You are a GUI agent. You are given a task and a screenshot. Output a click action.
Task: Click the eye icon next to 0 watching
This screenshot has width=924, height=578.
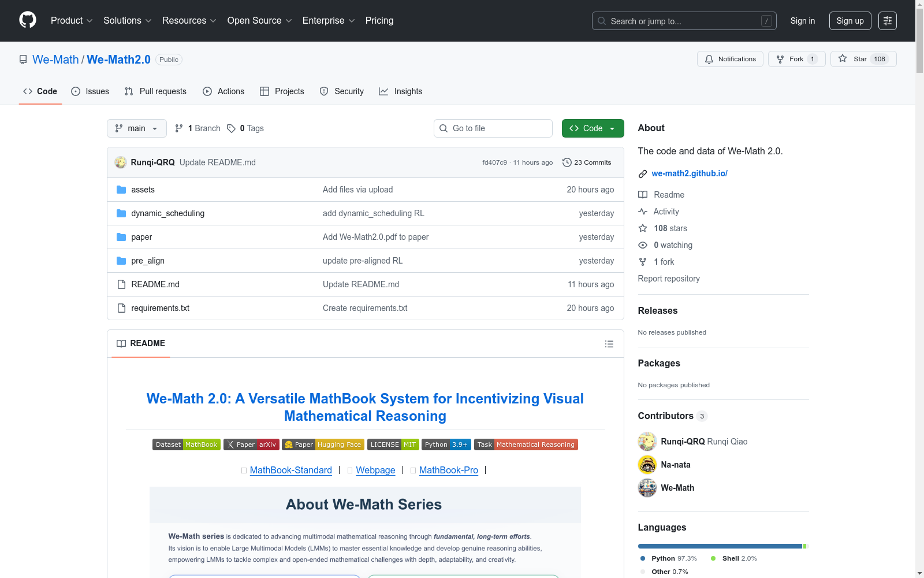pos(643,245)
